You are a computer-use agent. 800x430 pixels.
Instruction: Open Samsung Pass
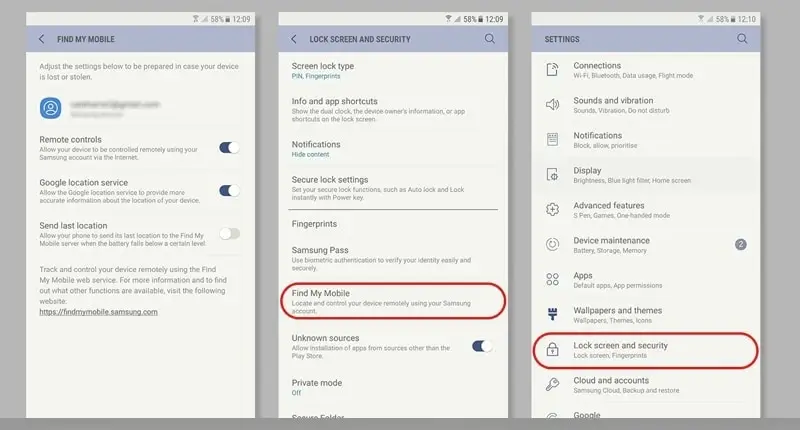(x=393, y=258)
